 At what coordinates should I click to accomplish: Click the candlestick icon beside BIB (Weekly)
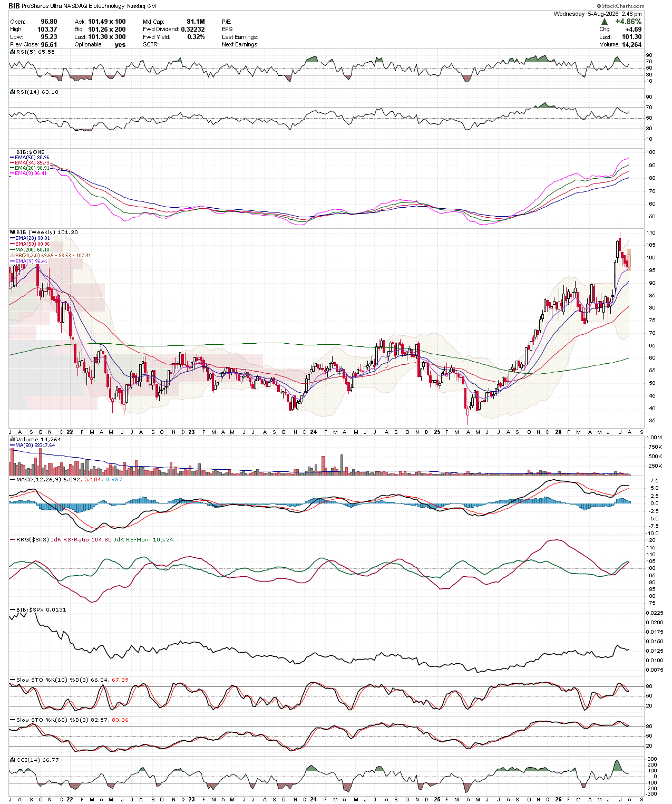coord(13,232)
